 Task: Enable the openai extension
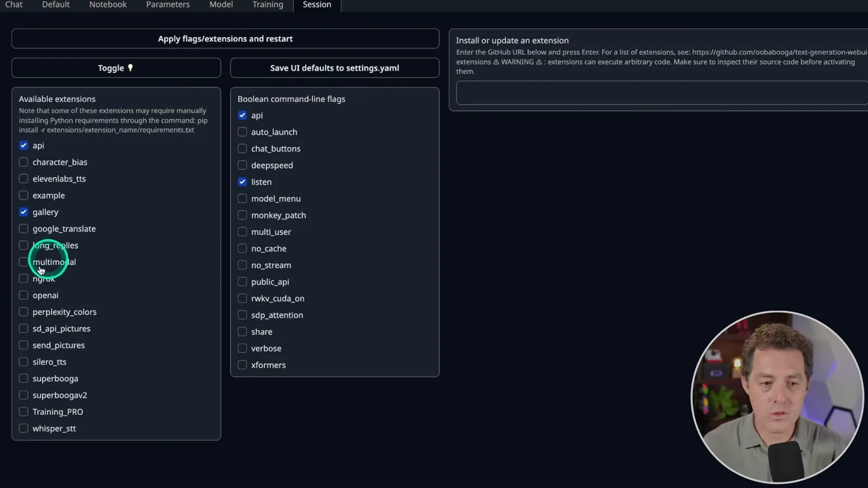pos(23,296)
